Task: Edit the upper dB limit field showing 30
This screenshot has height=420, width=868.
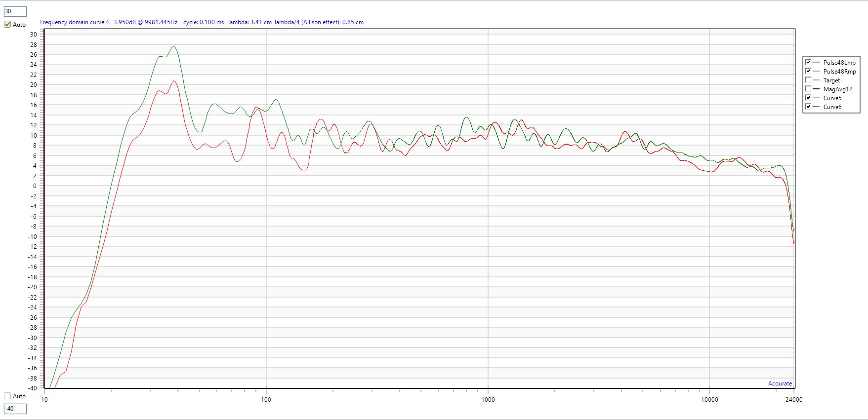Action: pyautogui.click(x=15, y=11)
